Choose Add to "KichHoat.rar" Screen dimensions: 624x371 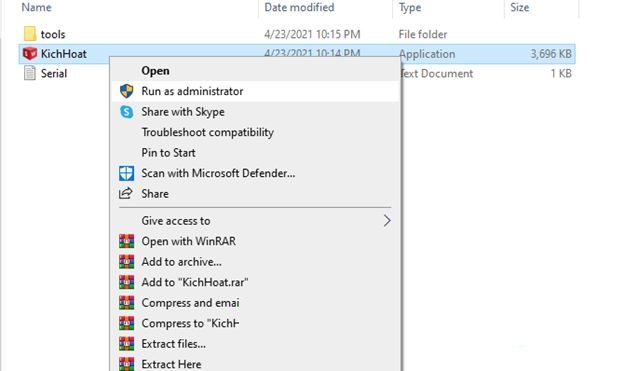(x=255, y=282)
